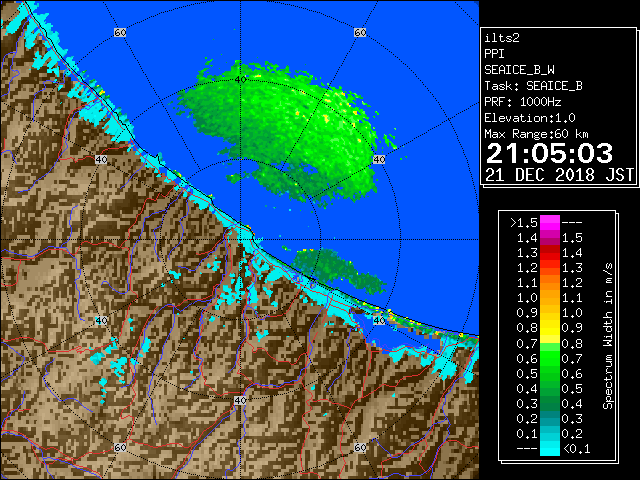This screenshot has height=480, width=640.
Task: Pick the bright green band of the color scale
Action: pos(550,358)
